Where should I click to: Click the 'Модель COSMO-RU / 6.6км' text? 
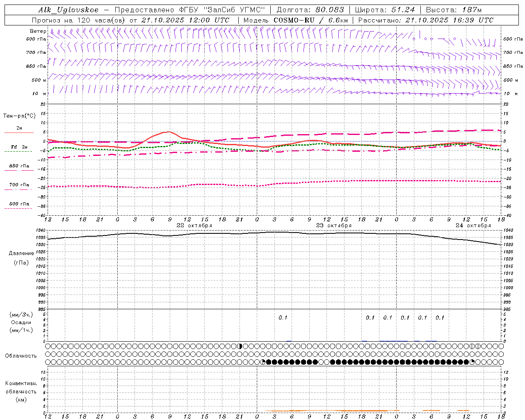(x=296, y=20)
